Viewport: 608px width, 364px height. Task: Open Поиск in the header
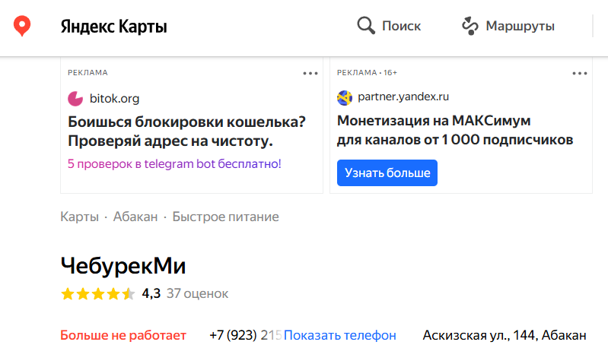(x=401, y=26)
